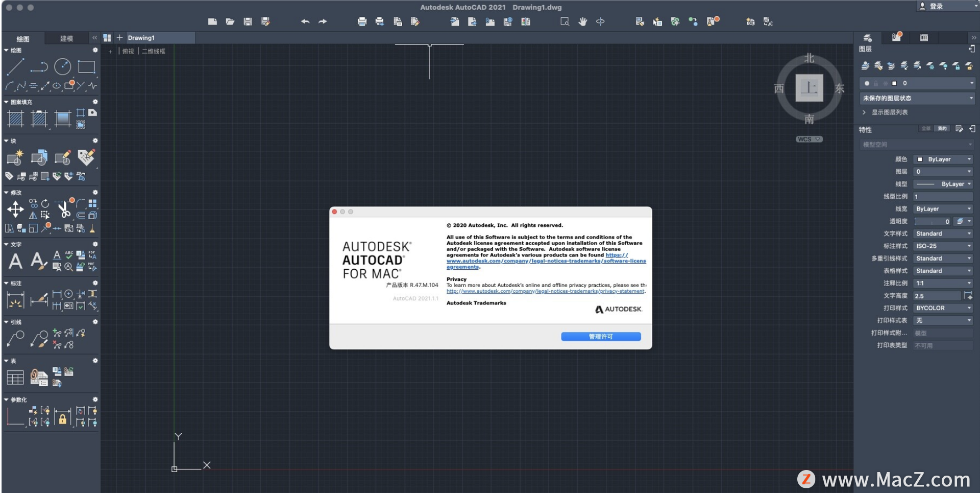Collapse the 图案填充 hatch section
The height and width of the screenshot is (493, 980).
(x=6, y=102)
